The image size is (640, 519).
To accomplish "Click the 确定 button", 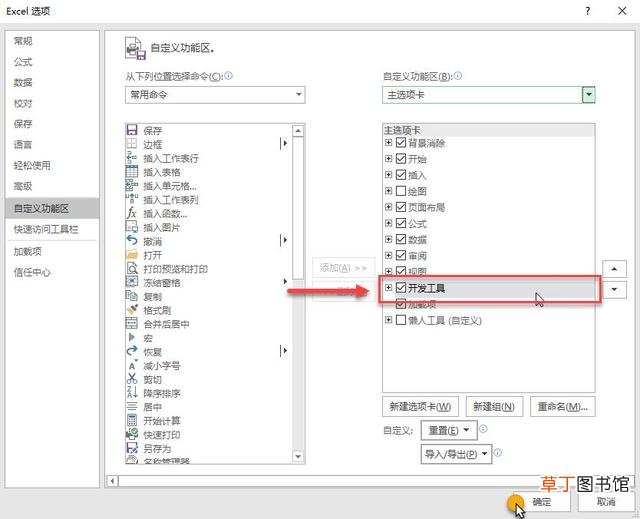I will click(542, 501).
